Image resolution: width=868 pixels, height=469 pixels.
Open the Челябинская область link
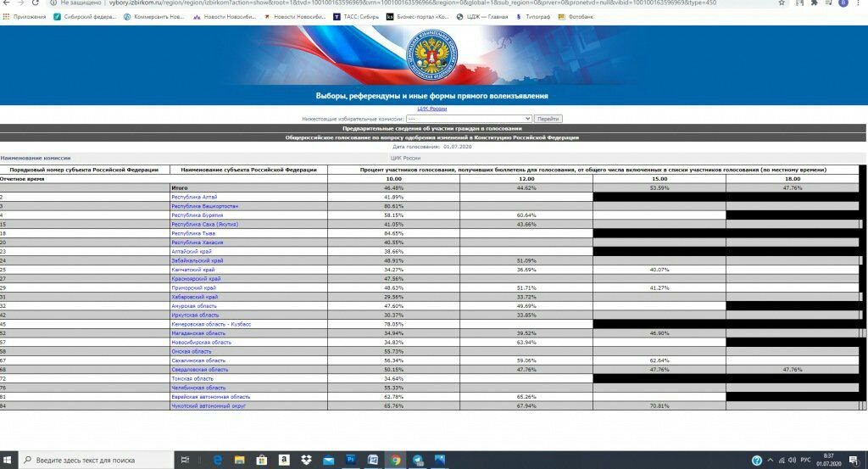click(x=198, y=388)
